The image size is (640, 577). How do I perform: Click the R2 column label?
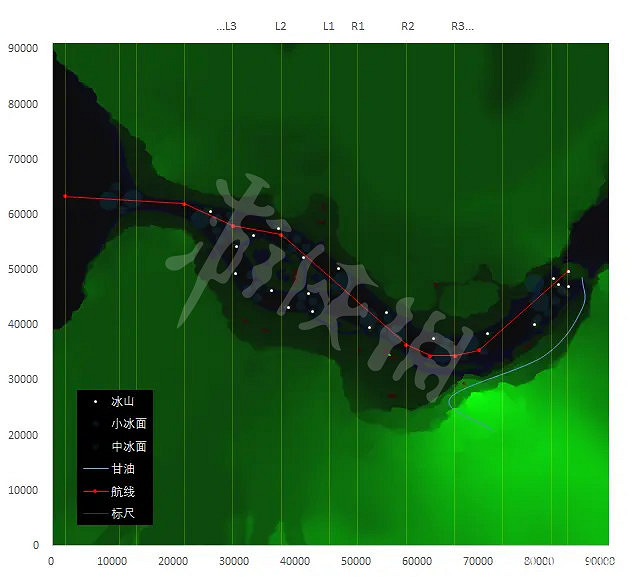coord(408,26)
